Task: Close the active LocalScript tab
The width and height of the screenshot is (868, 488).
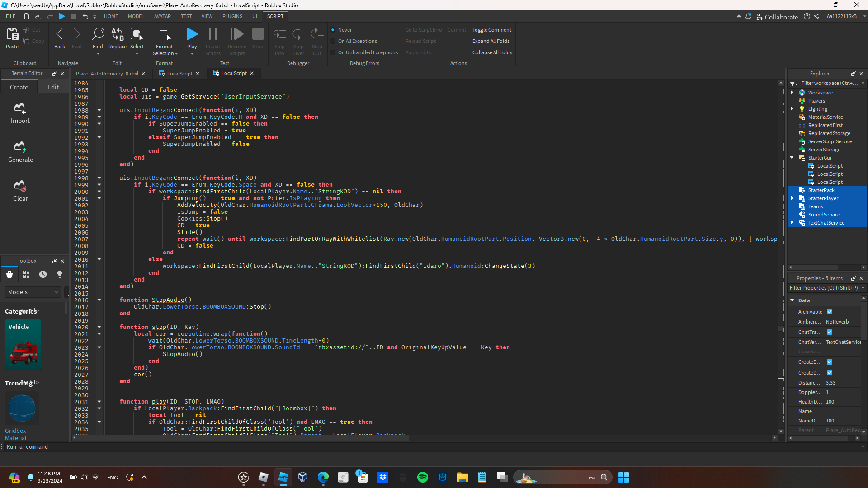Action: tap(252, 73)
